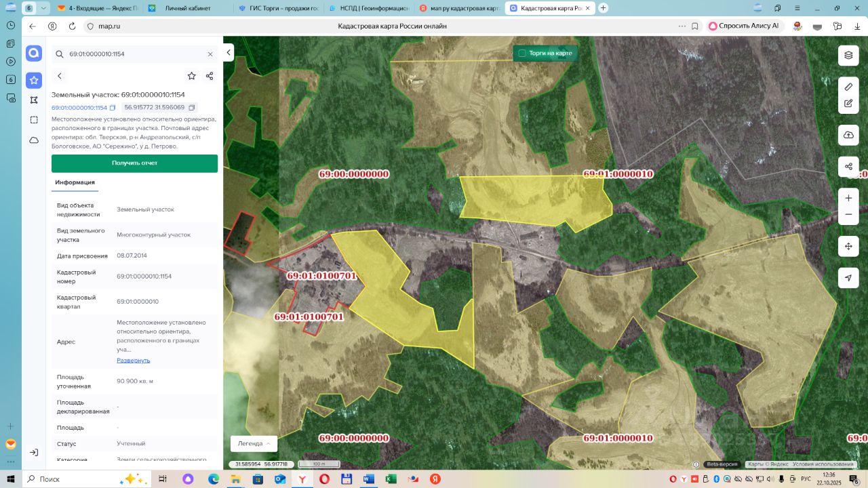Copy the coordinates 56.915772 31.596069
The image size is (868, 488).
(x=192, y=108)
